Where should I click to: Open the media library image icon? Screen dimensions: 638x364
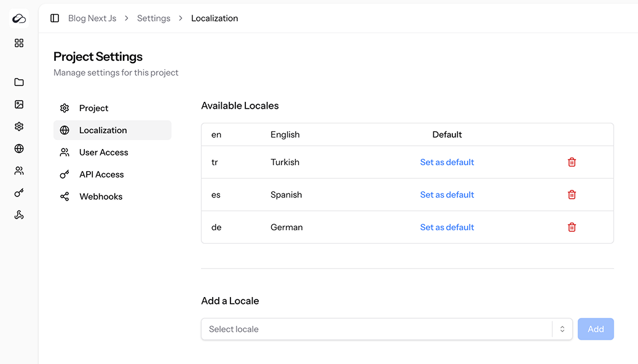(18, 104)
